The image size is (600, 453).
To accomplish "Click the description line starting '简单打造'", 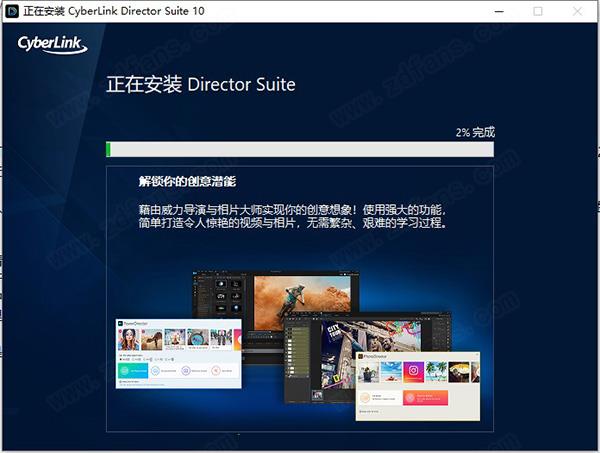I will click(x=293, y=223).
